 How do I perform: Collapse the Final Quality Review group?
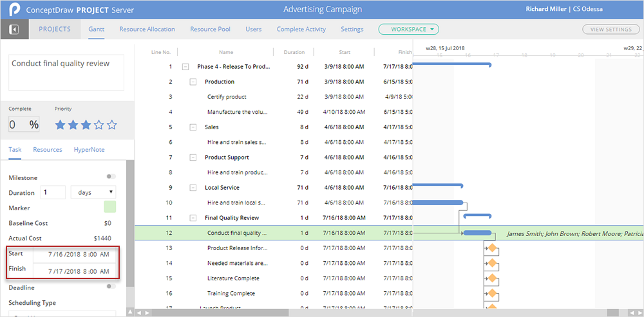pos(193,218)
